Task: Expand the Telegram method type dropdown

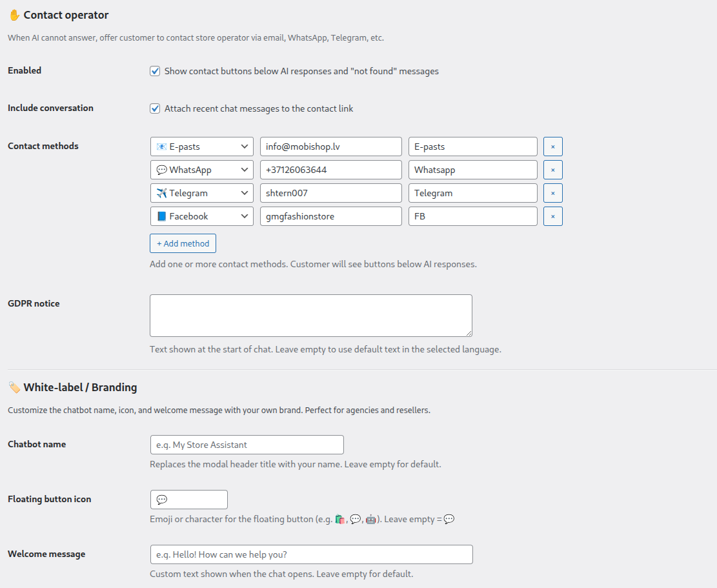Action: click(201, 194)
